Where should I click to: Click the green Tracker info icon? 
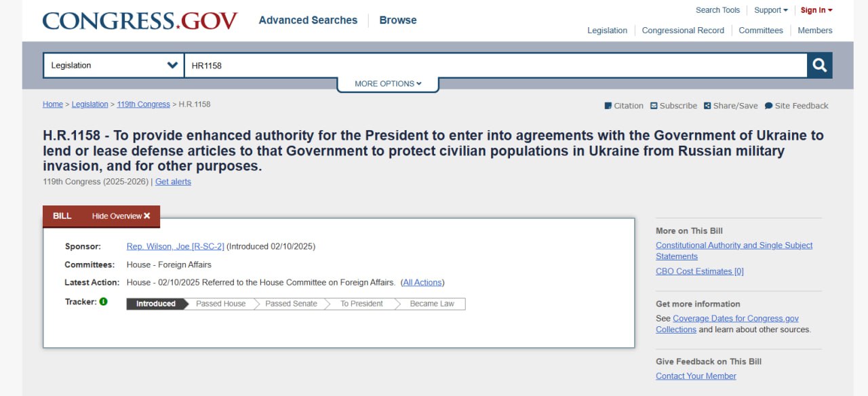coord(104,302)
